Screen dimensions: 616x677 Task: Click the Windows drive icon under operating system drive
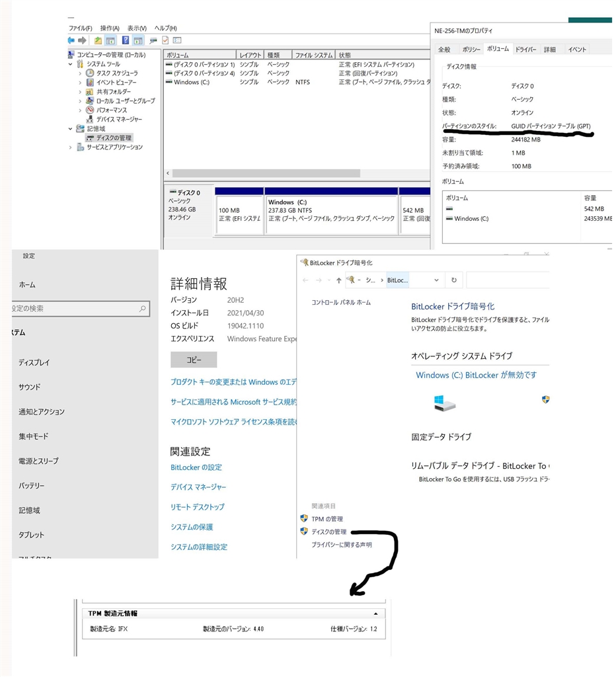point(444,403)
